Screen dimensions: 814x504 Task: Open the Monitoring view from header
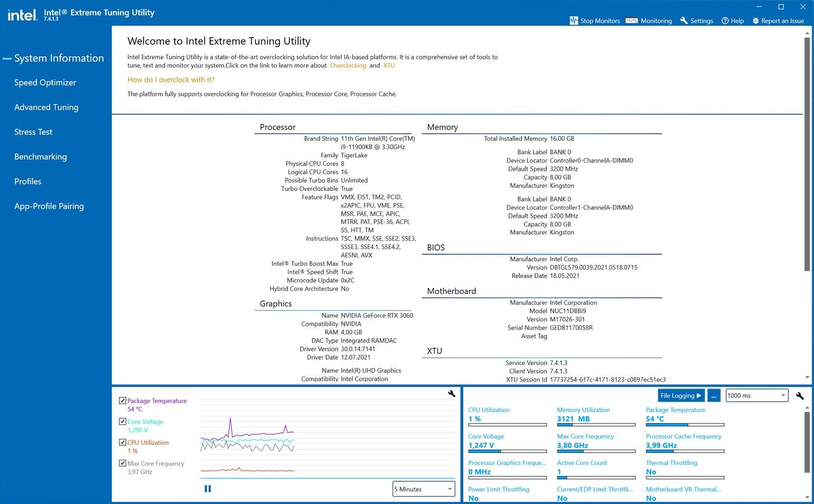coord(656,21)
